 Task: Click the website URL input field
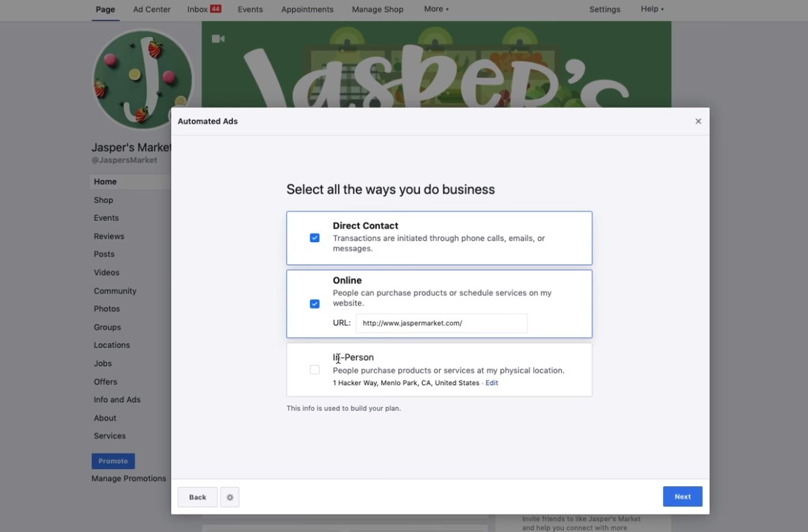(x=441, y=323)
